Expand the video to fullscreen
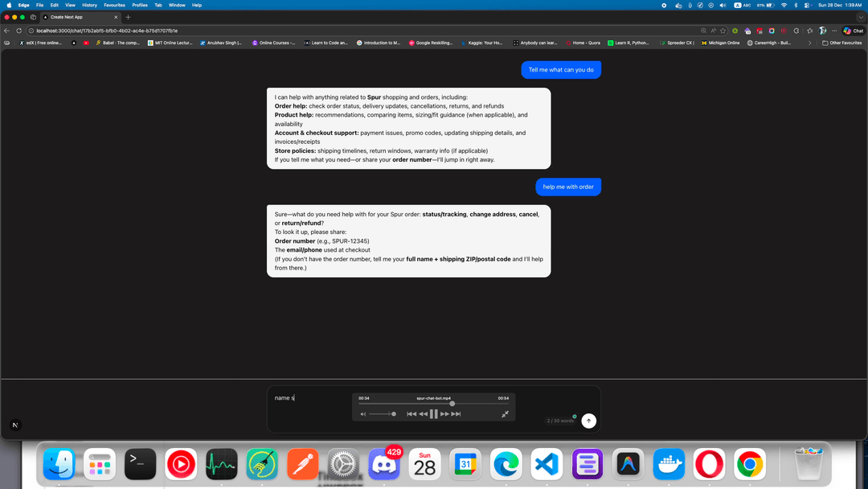This screenshot has height=489, width=868. pyautogui.click(x=505, y=413)
